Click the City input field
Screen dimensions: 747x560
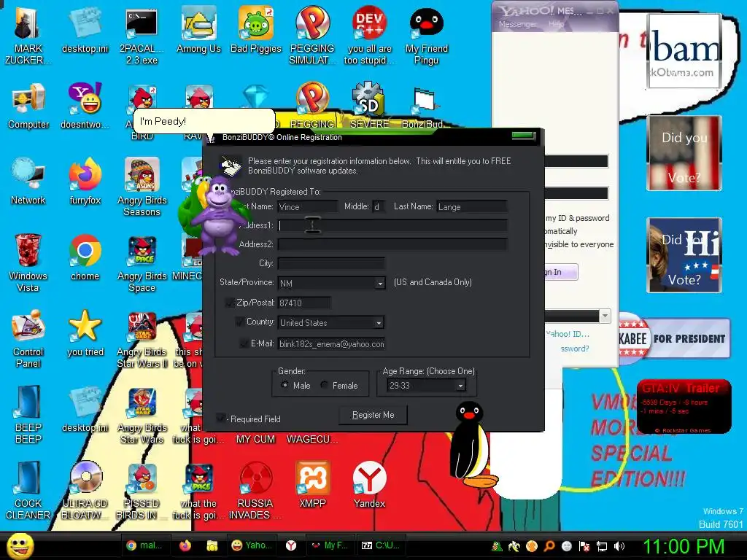[331, 263]
